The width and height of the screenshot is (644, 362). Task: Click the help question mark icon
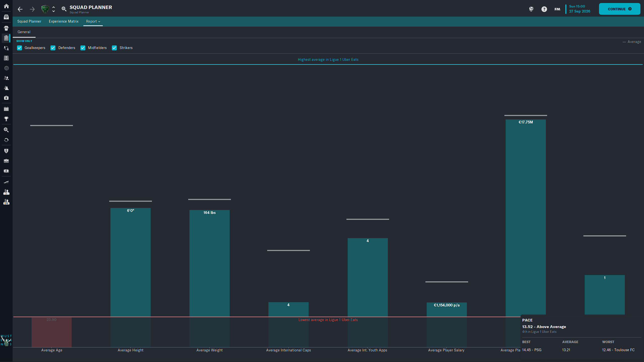point(544,9)
